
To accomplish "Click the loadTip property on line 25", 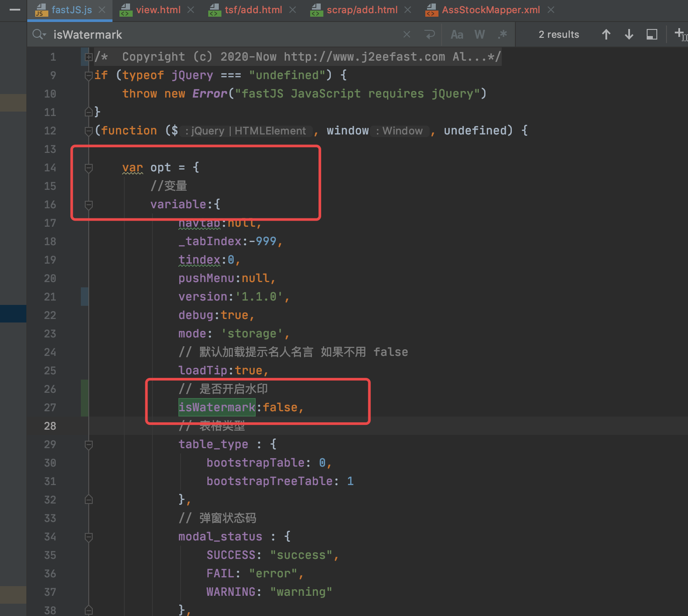I will 203,370.
